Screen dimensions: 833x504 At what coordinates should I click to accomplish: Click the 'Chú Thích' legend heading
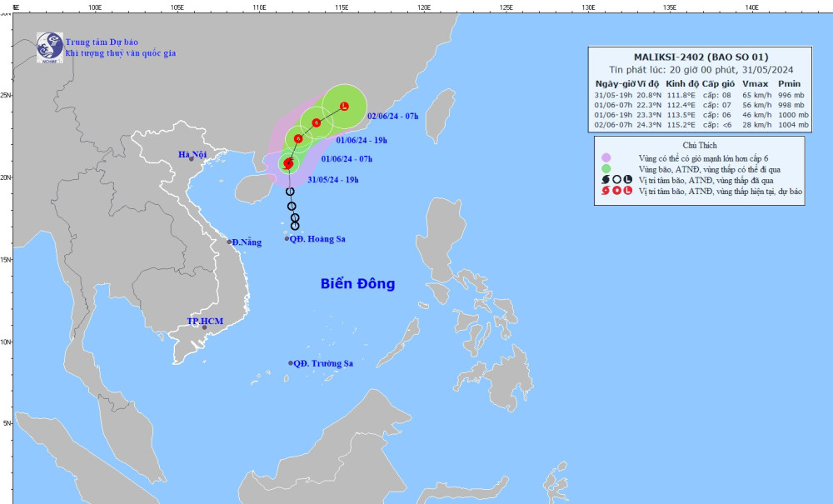[700, 145]
